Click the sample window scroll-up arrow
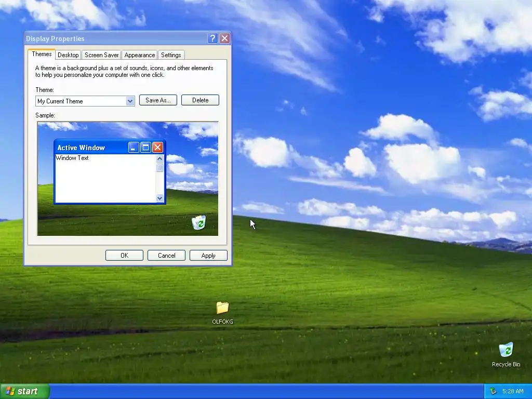The width and height of the screenshot is (532, 399). [x=160, y=158]
